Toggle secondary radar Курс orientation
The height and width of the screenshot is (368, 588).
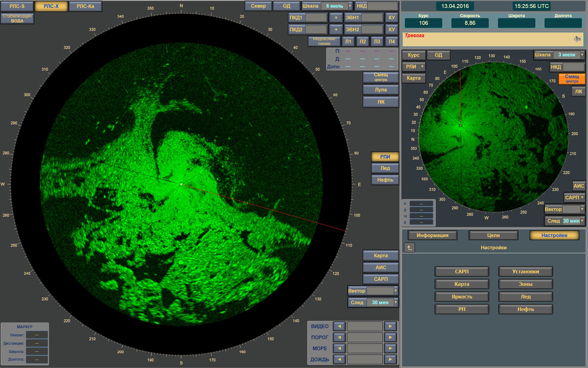[x=413, y=55]
